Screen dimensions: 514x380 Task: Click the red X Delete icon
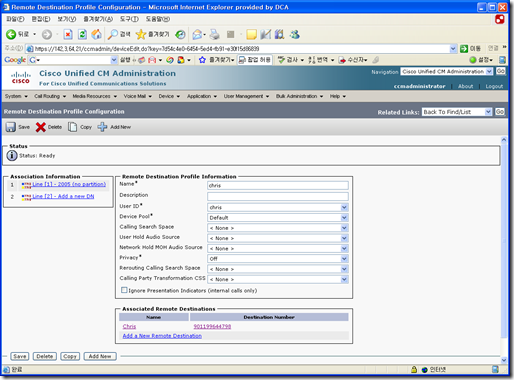[x=41, y=127]
